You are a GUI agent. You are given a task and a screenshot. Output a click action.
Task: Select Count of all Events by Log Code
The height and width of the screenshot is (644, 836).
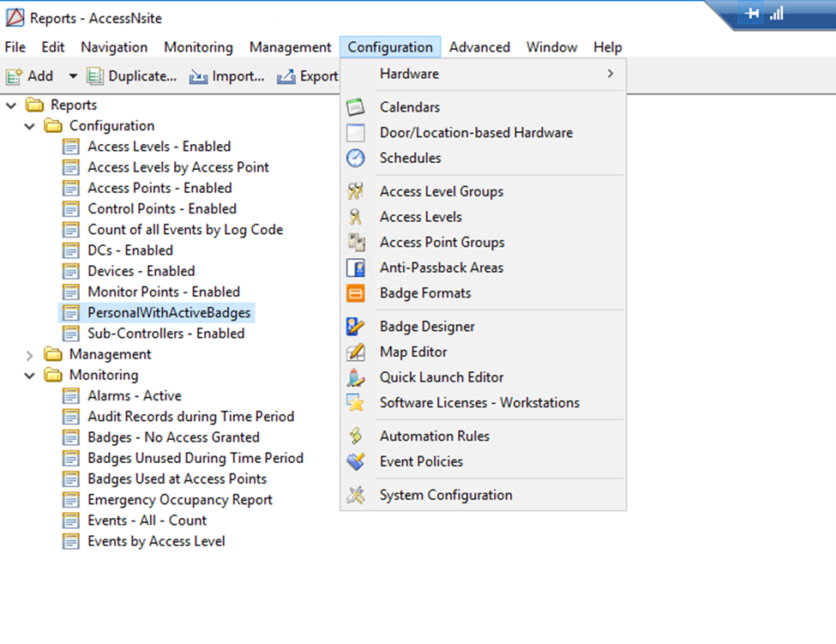pyautogui.click(x=185, y=230)
